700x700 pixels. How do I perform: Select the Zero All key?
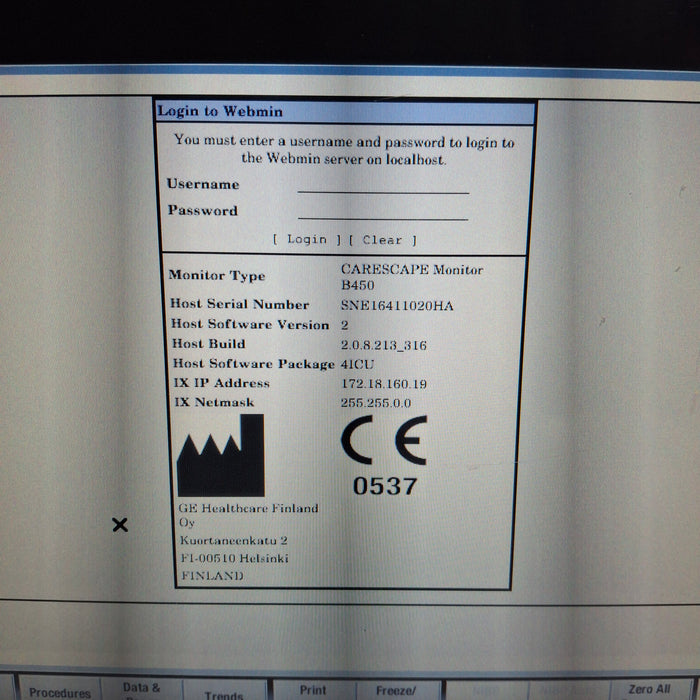(650, 689)
